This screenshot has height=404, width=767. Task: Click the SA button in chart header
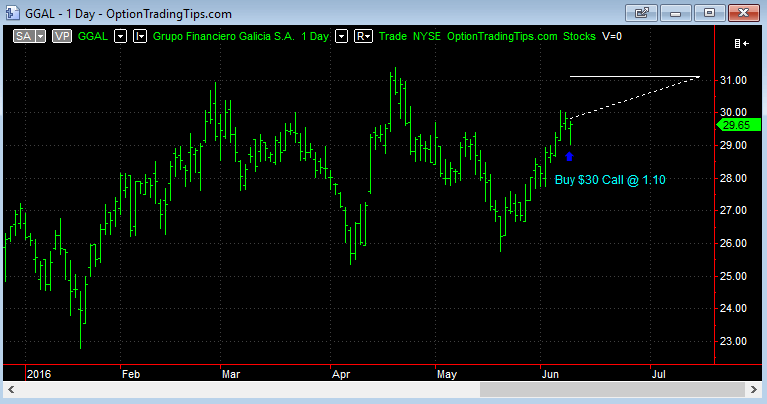(23, 36)
